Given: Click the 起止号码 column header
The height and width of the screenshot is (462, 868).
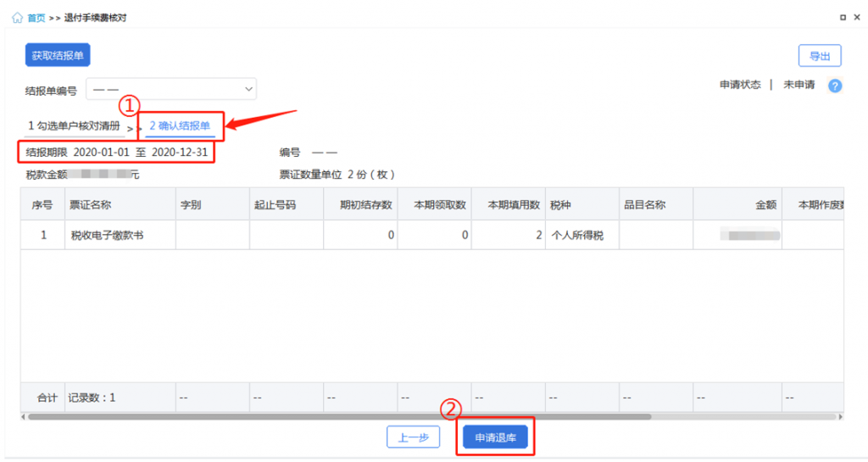Looking at the screenshot, I should [x=287, y=204].
